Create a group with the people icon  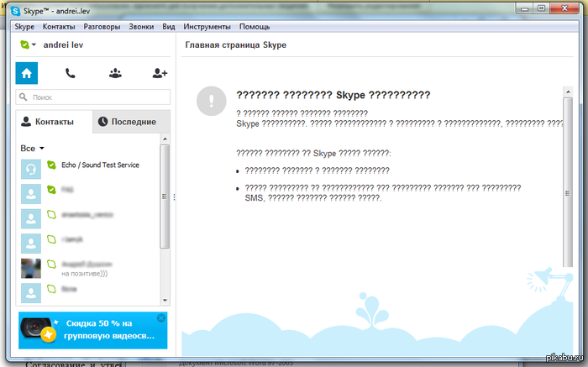pos(115,73)
